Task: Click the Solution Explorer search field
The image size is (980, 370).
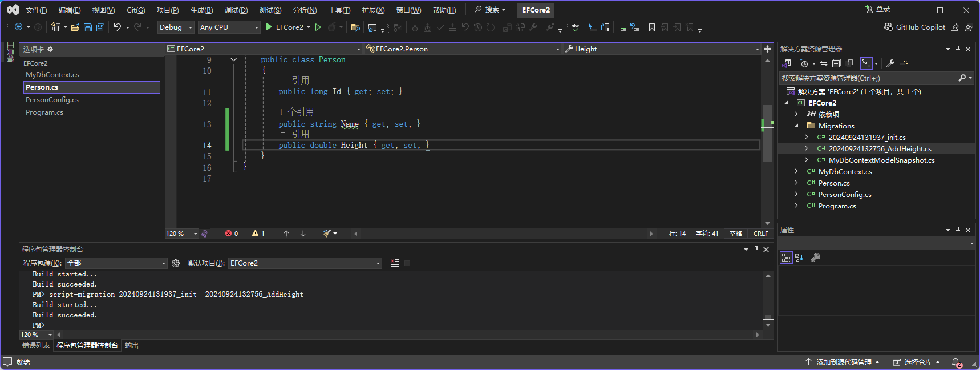Action: [876, 78]
